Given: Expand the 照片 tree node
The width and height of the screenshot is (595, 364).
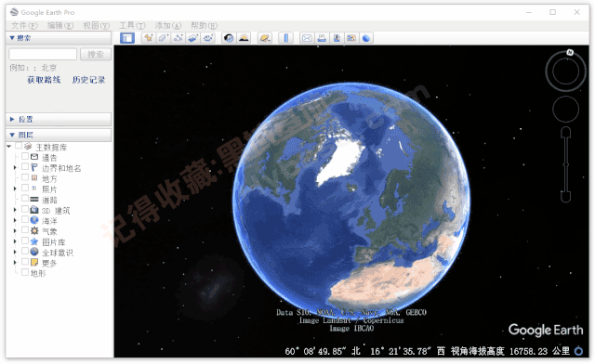Looking at the screenshot, I should (15, 188).
